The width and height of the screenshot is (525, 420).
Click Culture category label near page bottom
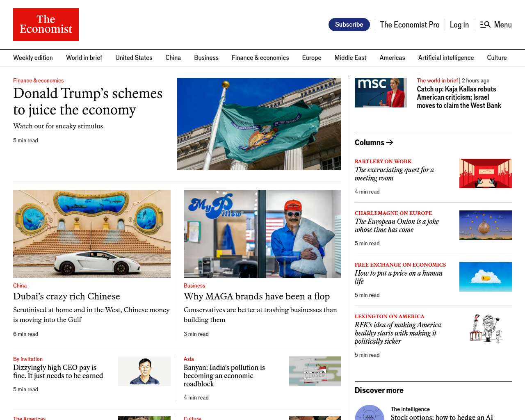tap(192, 418)
